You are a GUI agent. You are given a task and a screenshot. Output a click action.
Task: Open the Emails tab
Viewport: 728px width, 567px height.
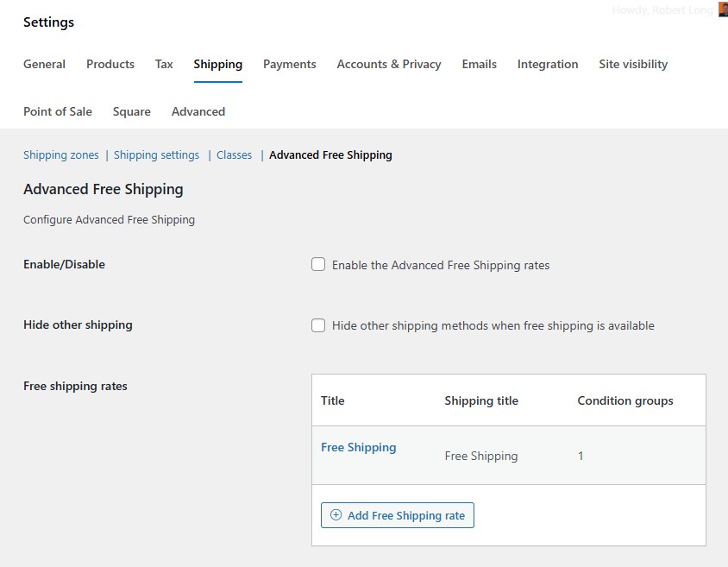(479, 64)
